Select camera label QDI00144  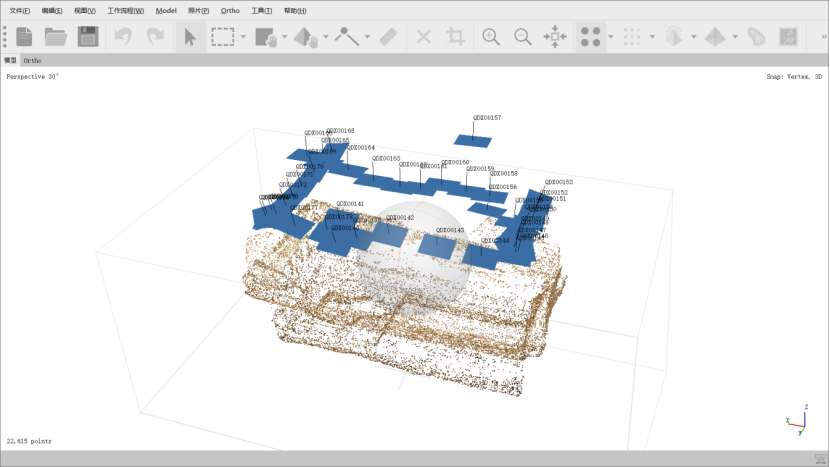(495, 241)
